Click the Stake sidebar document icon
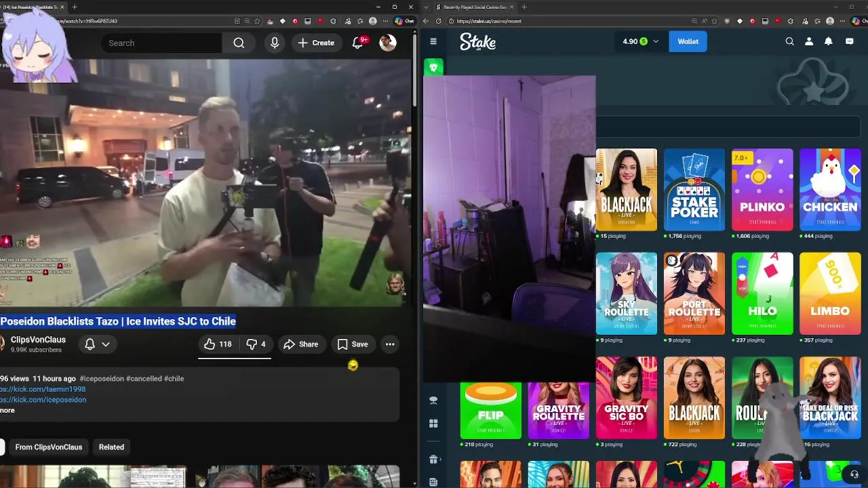868x488 pixels. (433, 482)
